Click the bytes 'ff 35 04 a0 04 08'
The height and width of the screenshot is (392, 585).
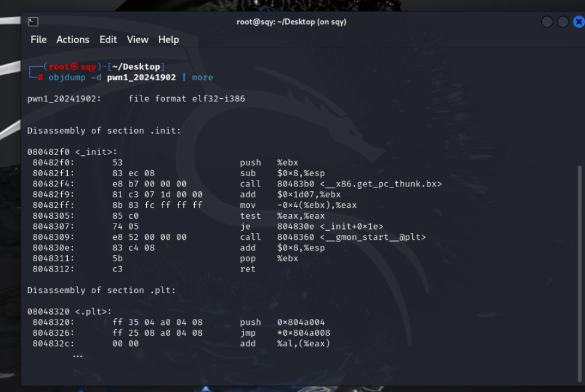[158, 322]
